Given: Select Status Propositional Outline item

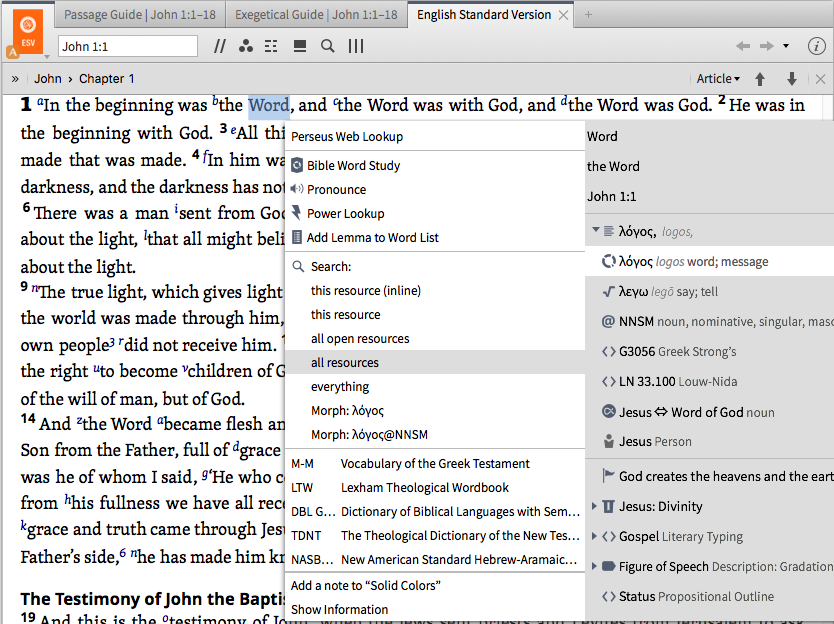Looking at the screenshot, I should 710,596.
